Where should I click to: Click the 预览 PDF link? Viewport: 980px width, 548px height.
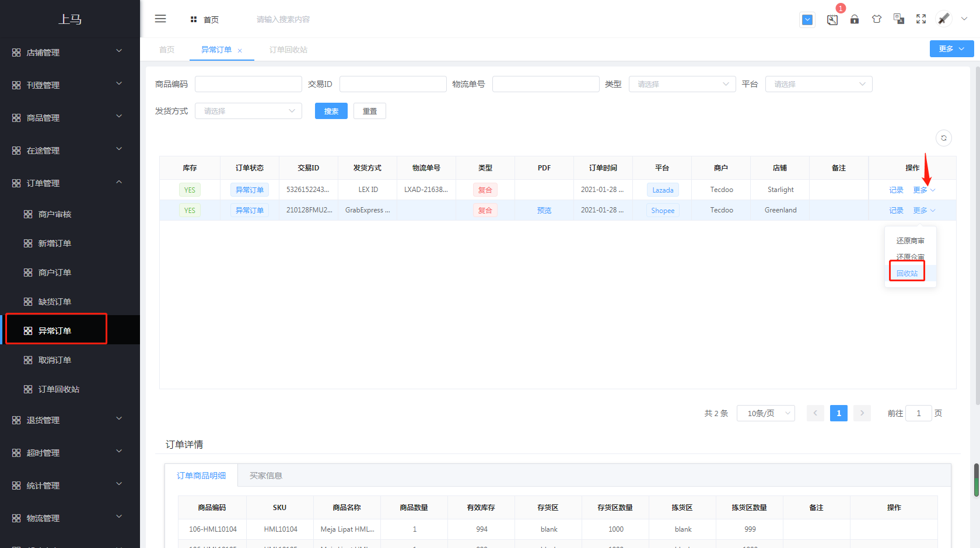(544, 211)
